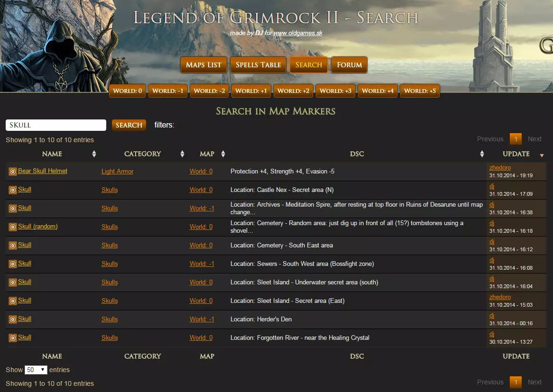Screen dimensions: 553x392
Task: Toggle Update column sort arrow
Action: coord(542,155)
